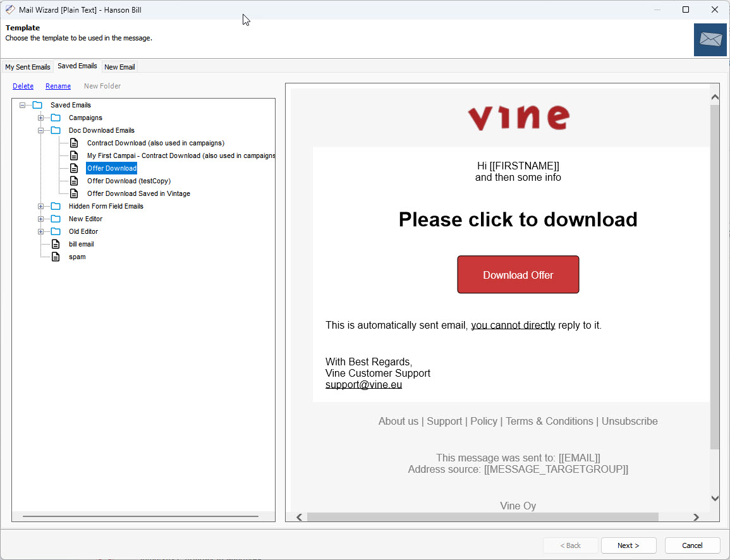730x560 pixels.
Task: Click the Campaigns folder icon
Action: (x=56, y=118)
